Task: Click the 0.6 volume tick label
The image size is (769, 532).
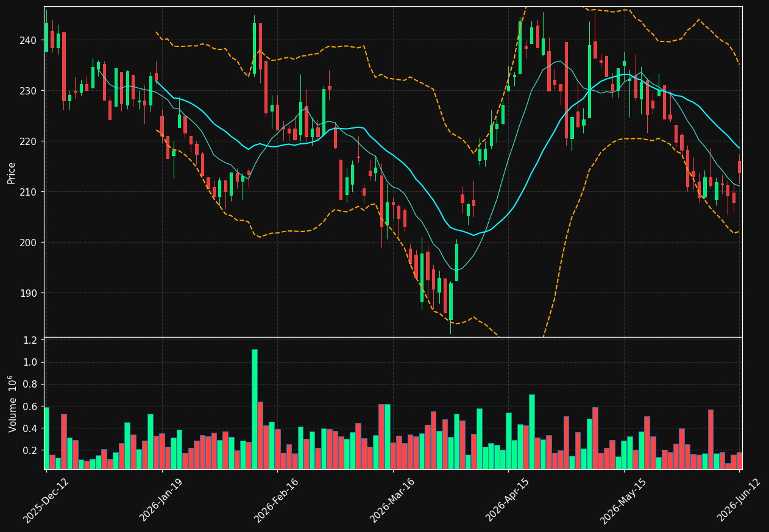Action: coord(31,406)
